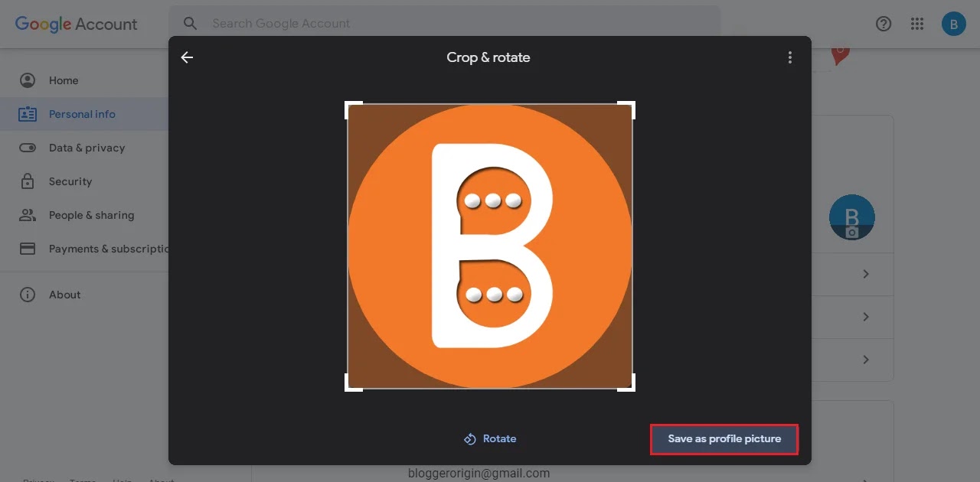Select bottom-right crop corner handle
980x482 pixels.
click(627, 383)
